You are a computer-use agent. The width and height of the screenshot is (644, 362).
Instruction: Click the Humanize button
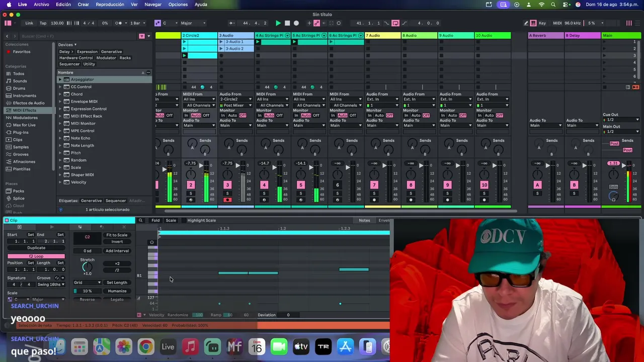click(x=117, y=291)
